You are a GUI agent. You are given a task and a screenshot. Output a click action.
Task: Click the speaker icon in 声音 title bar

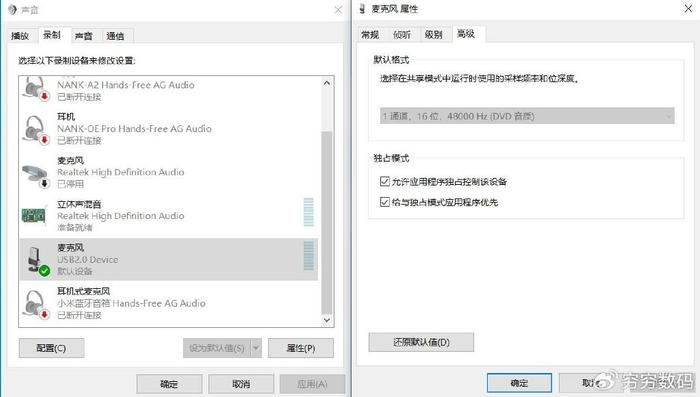pyautogui.click(x=12, y=9)
